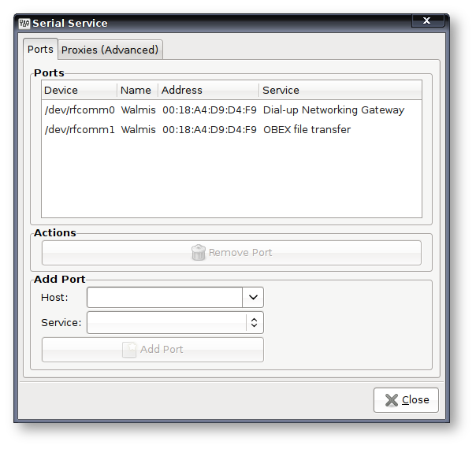Select the /dev/rfcomm0 port row

[232, 109]
